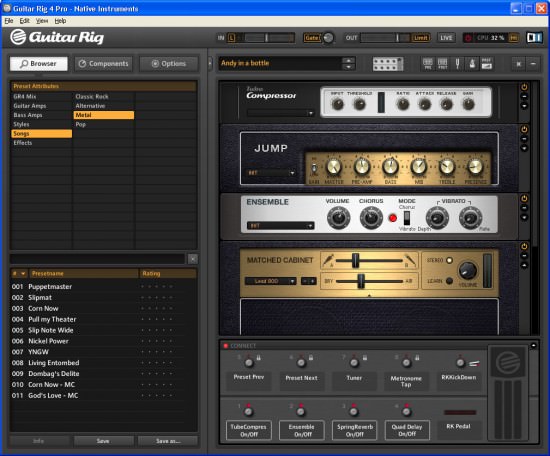Click footswitch 5 above Preset Prev
Screen dimensions: 550x456
[249, 363]
